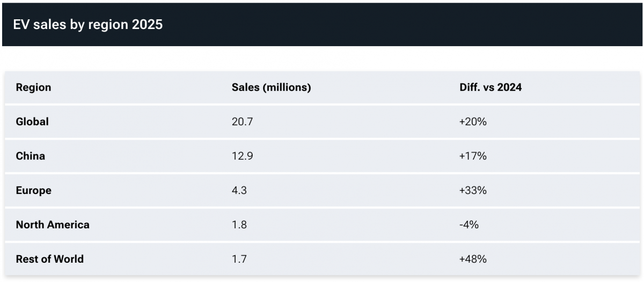Select the China row label
Viewport: 644px width, 282px height.
click(31, 156)
